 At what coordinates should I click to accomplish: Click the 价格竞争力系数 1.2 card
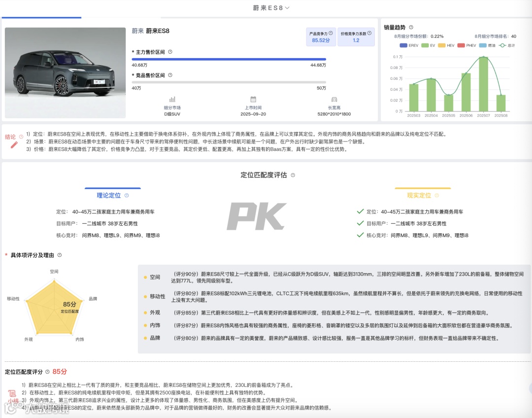pyautogui.click(x=356, y=36)
